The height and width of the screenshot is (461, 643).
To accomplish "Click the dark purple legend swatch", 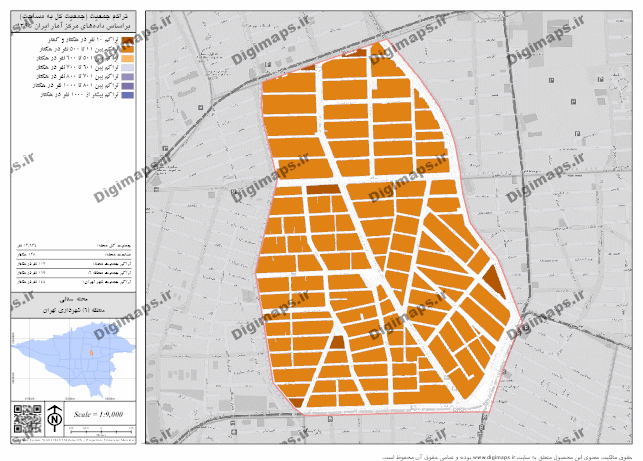I will tap(128, 86).
